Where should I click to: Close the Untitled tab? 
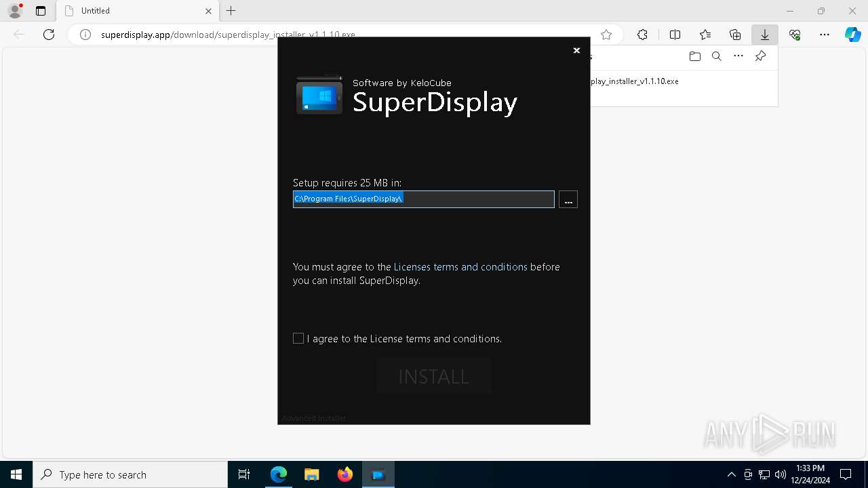pos(208,11)
